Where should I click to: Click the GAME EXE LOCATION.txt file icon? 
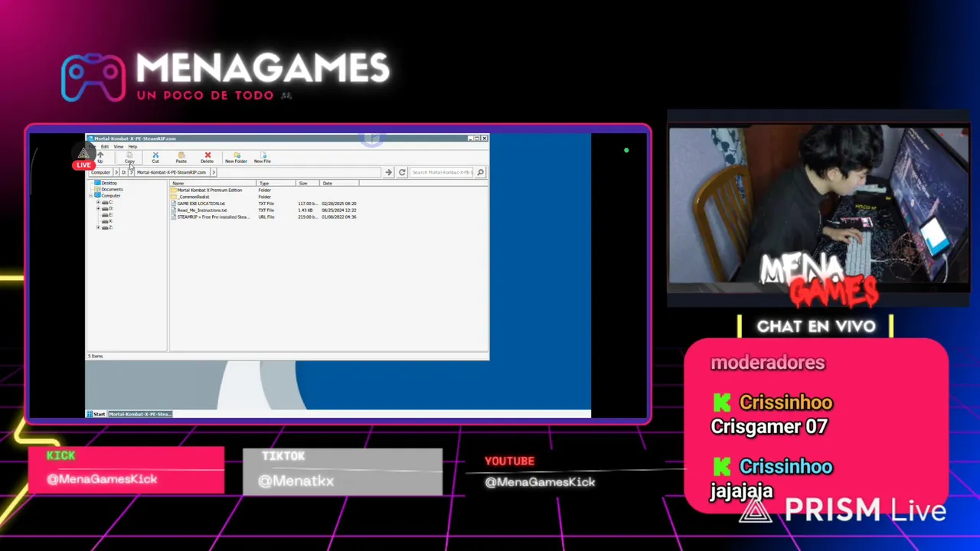click(174, 204)
